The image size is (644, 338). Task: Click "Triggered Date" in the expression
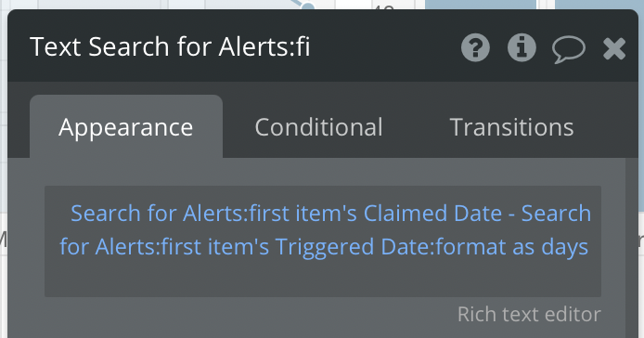tap(354, 247)
